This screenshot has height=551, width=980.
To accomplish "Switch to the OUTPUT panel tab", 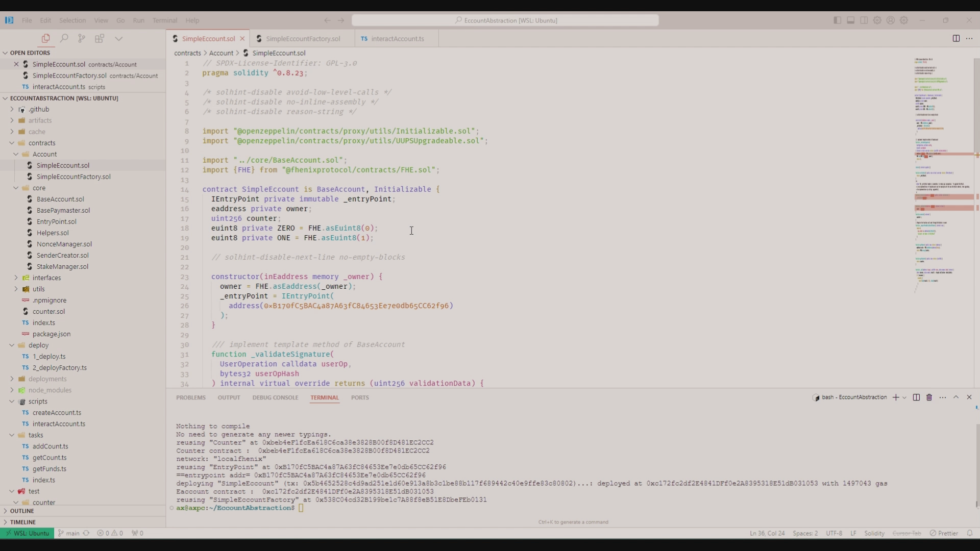I will pyautogui.click(x=229, y=397).
